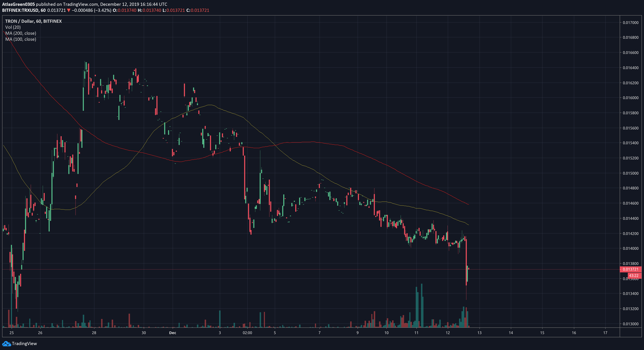Click the red 0.013721 current price label
The width and height of the screenshot is (644, 350).
pyautogui.click(x=630, y=269)
